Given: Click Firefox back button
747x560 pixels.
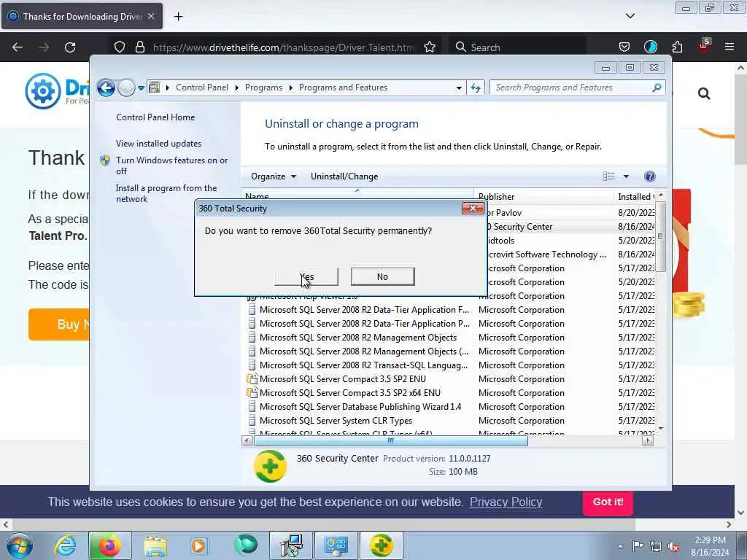Looking at the screenshot, I should pyautogui.click(x=18, y=47).
